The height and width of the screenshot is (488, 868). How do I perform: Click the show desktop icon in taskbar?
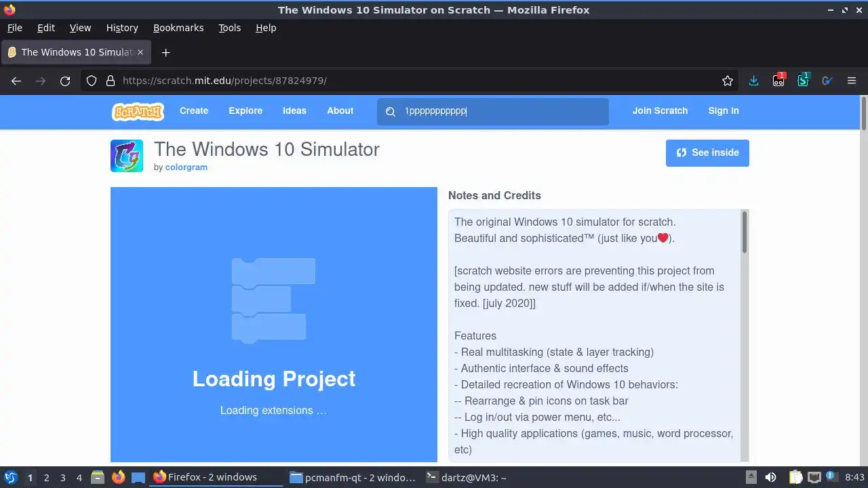pyautogui.click(x=138, y=477)
